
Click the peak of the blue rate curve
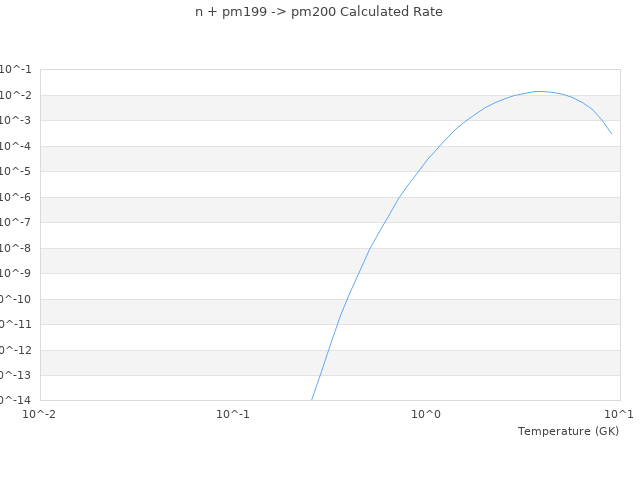click(540, 91)
